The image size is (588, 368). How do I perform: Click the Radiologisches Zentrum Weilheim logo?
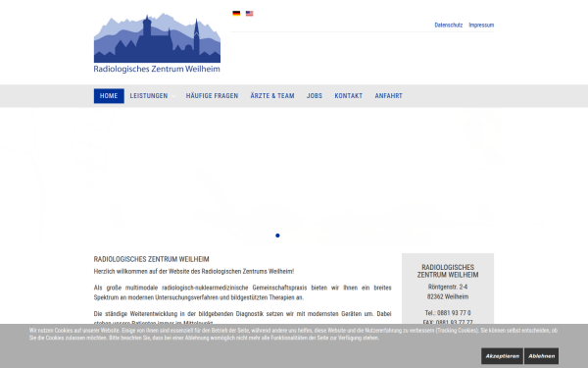[157, 43]
